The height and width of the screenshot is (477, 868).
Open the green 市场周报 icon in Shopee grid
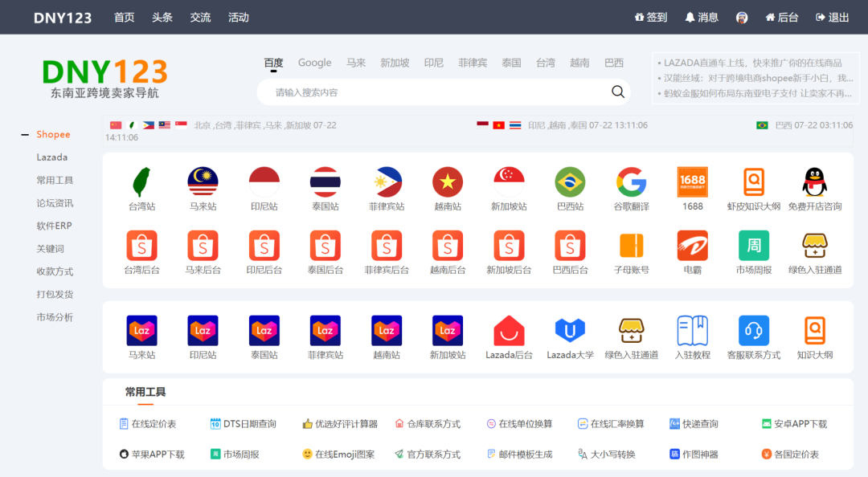click(753, 246)
